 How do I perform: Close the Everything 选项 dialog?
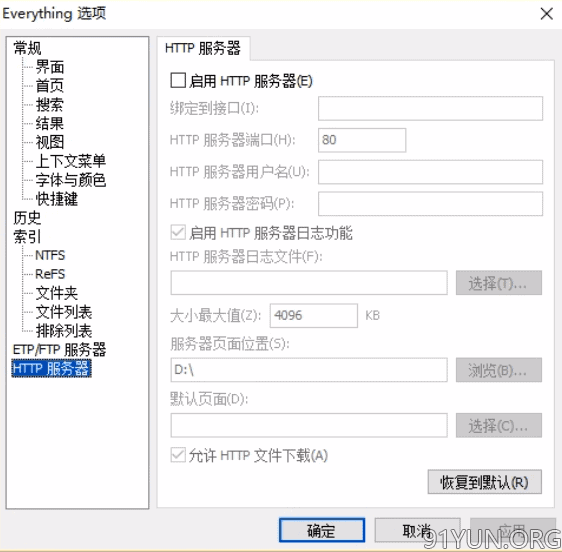pos(547,14)
